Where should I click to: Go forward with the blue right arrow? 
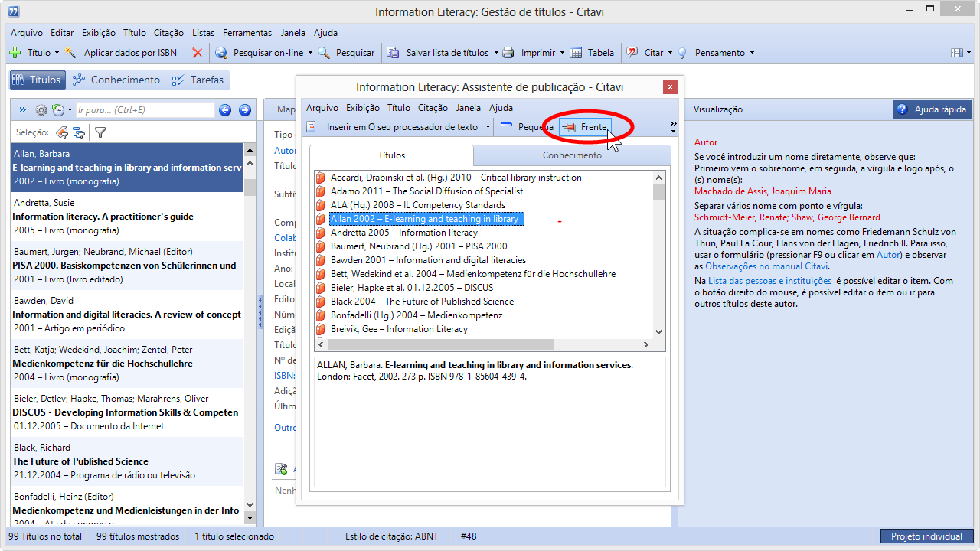(x=245, y=110)
